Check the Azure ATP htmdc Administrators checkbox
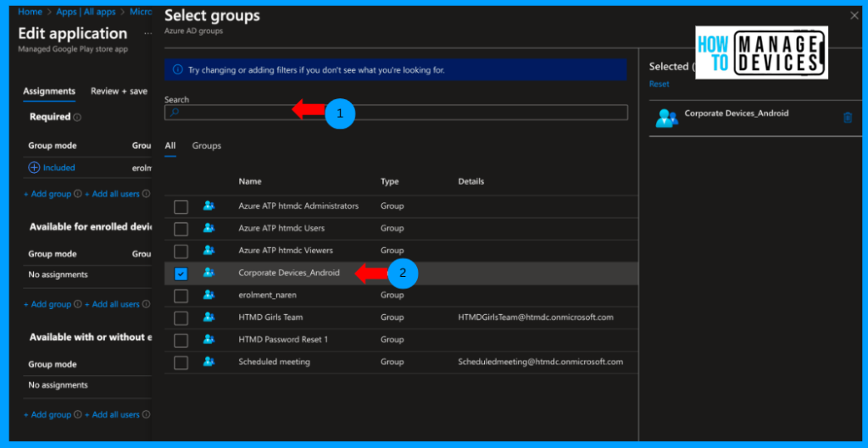 click(181, 207)
